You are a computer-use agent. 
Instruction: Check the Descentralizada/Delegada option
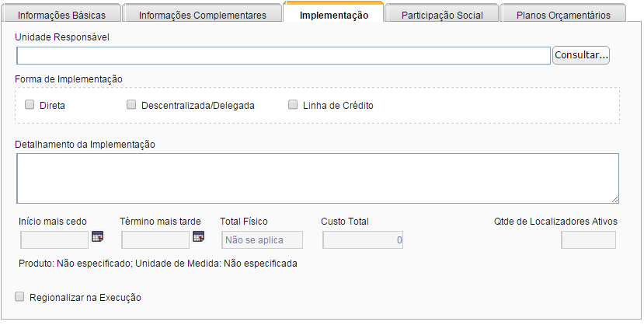[x=131, y=105]
